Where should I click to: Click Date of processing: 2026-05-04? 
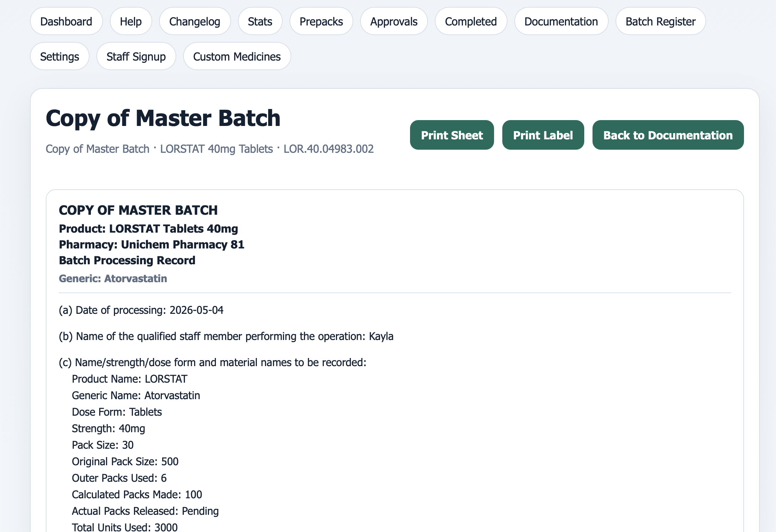pyautogui.click(x=141, y=310)
